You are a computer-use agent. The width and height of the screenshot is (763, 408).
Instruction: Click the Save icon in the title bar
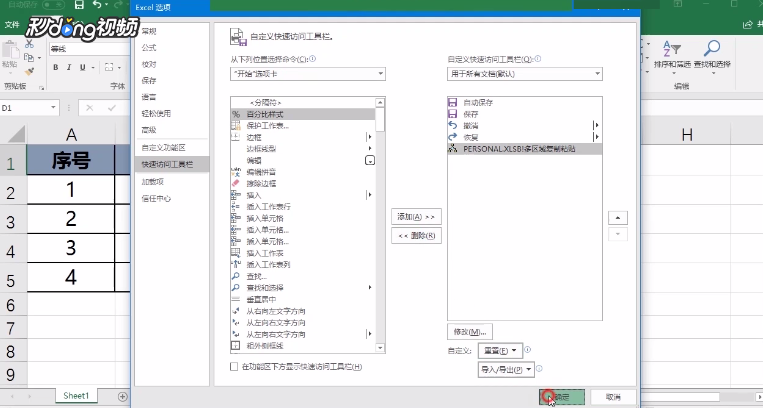79,5
